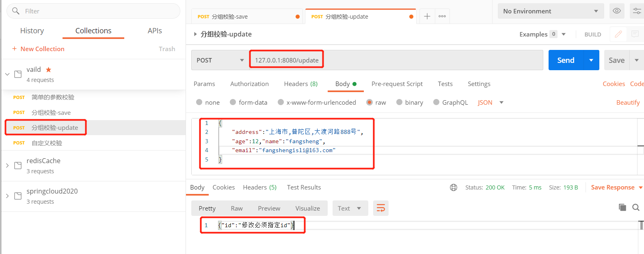Click the redisCache collection folder icon
The height and width of the screenshot is (254, 644).
(x=18, y=166)
